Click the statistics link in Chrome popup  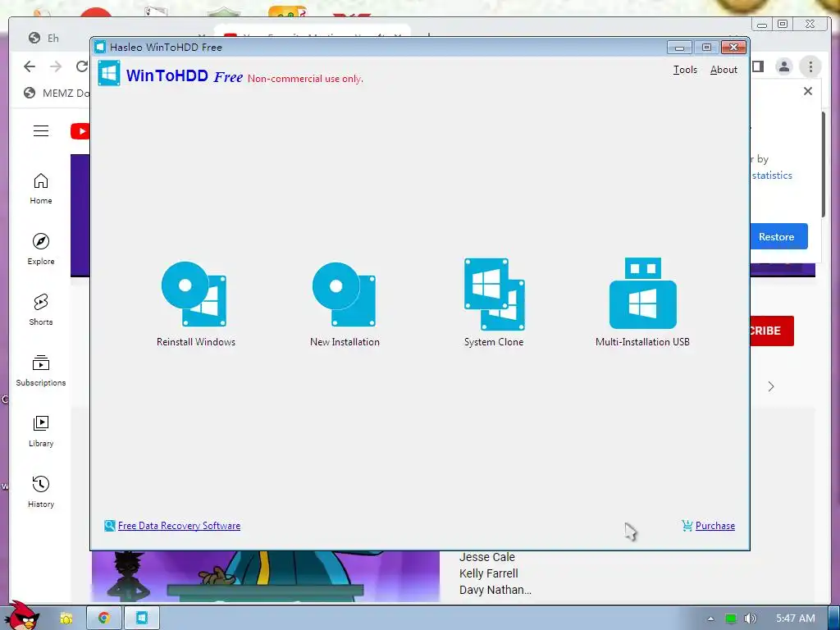pos(772,176)
